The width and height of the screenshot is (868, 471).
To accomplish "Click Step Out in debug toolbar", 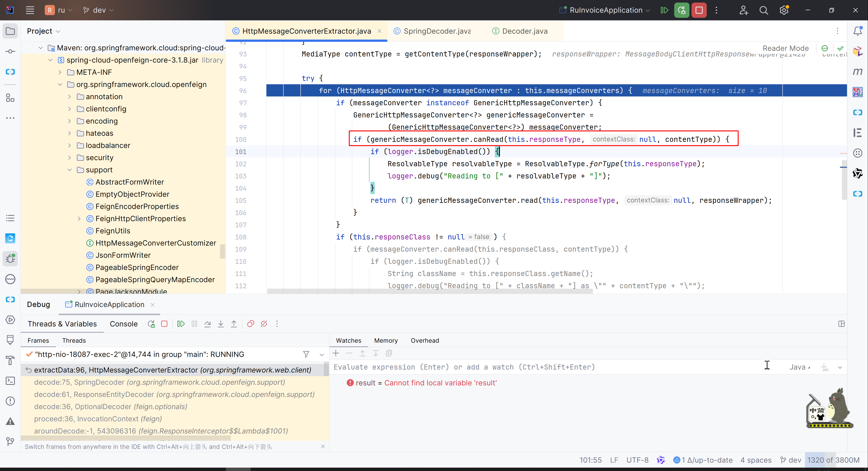I will coord(234,324).
